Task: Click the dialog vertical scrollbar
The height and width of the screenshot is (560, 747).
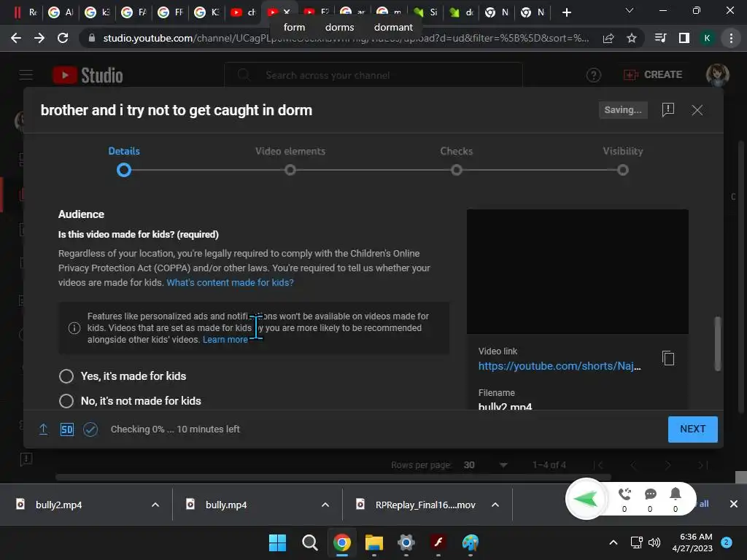Action: [718, 343]
